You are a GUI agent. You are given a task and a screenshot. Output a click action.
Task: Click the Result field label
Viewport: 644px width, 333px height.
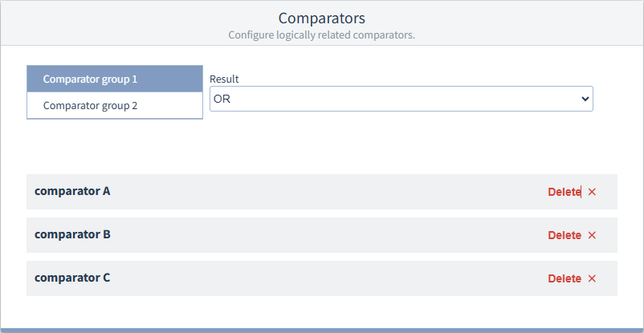click(x=224, y=79)
